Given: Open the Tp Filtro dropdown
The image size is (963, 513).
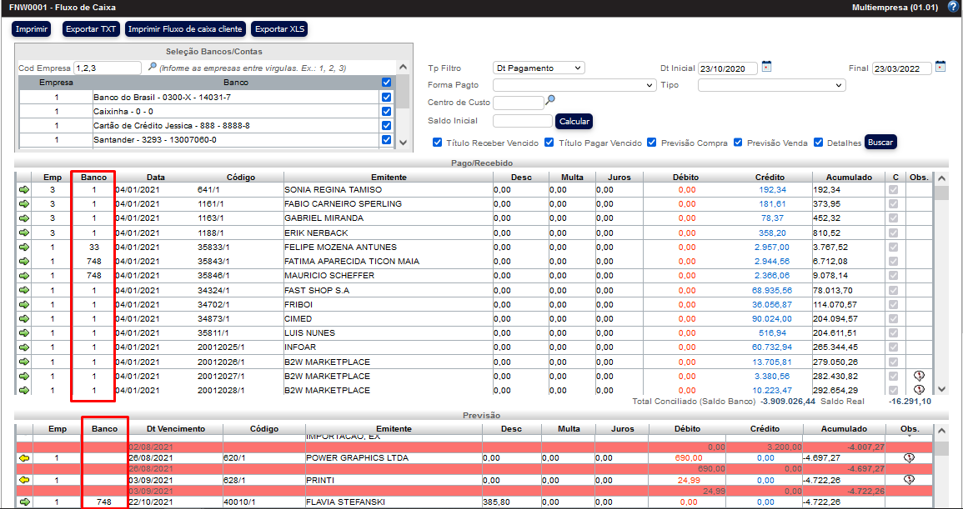Looking at the screenshot, I should [539, 68].
